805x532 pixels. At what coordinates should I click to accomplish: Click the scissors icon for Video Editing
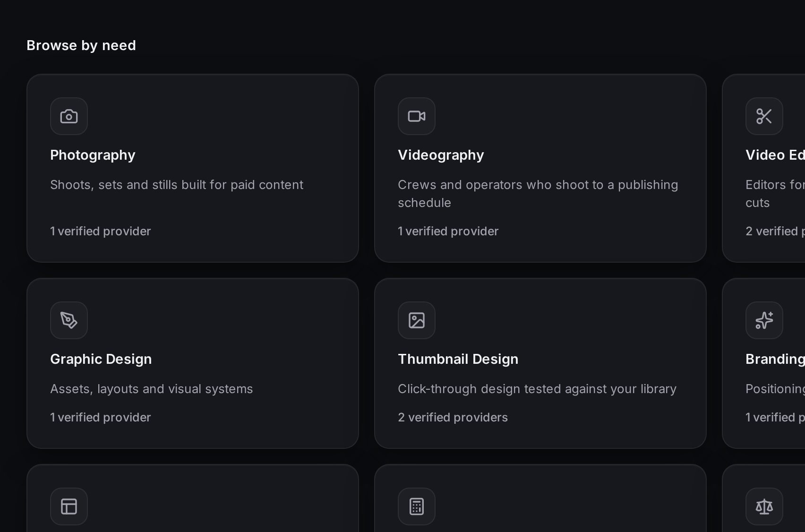pos(764,116)
